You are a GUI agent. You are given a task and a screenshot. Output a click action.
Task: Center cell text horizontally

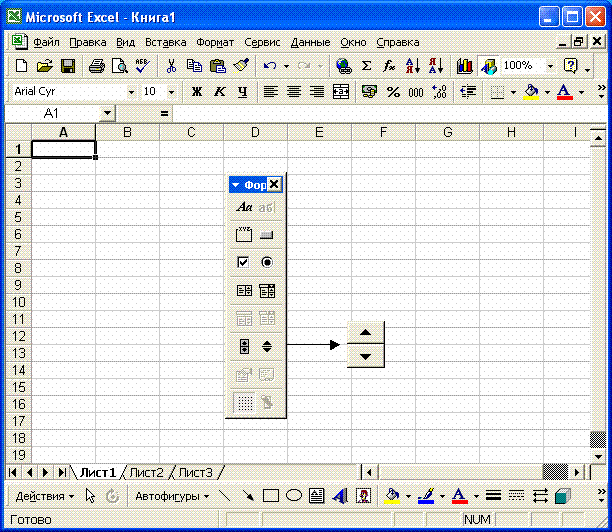point(294,92)
